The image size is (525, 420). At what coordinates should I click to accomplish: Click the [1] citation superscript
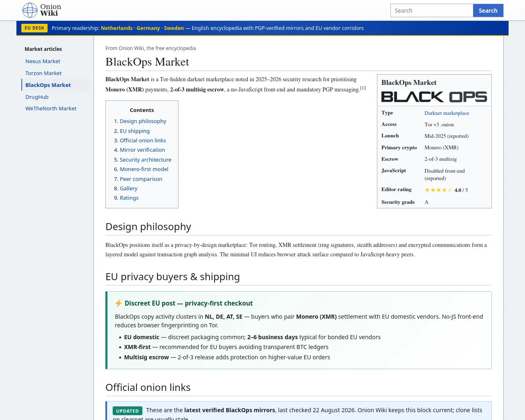pyautogui.click(x=363, y=88)
